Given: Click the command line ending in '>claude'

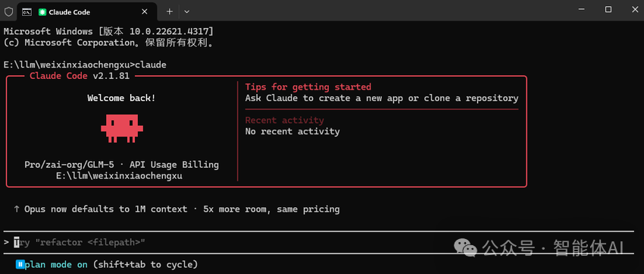Looking at the screenshot, I should click(x=85, y=65).
